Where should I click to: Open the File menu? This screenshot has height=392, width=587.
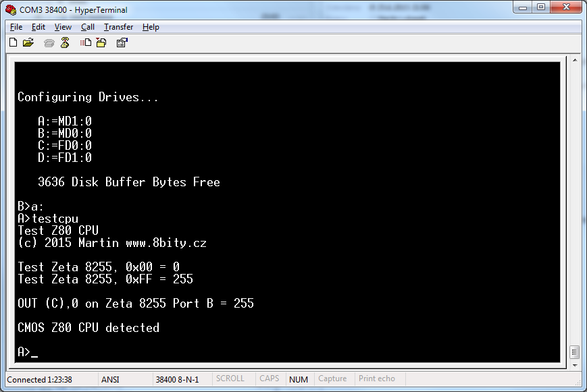coord(16,27)
